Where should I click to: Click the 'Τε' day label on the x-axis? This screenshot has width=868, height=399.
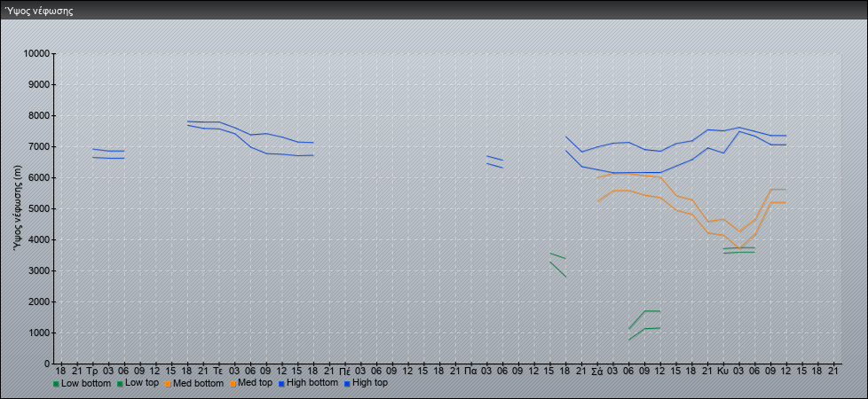(218, 371)
